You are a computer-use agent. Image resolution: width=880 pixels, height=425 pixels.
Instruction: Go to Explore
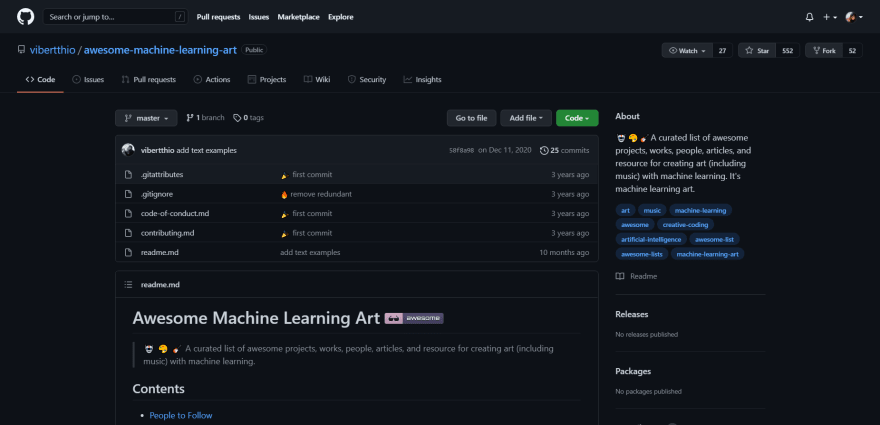341,17
